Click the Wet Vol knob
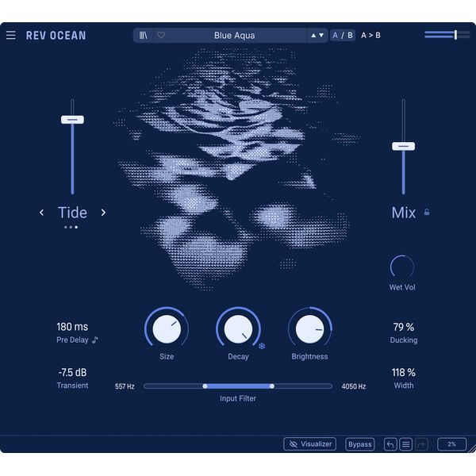Viewport: 476px width, 476px height. point(402,267)
